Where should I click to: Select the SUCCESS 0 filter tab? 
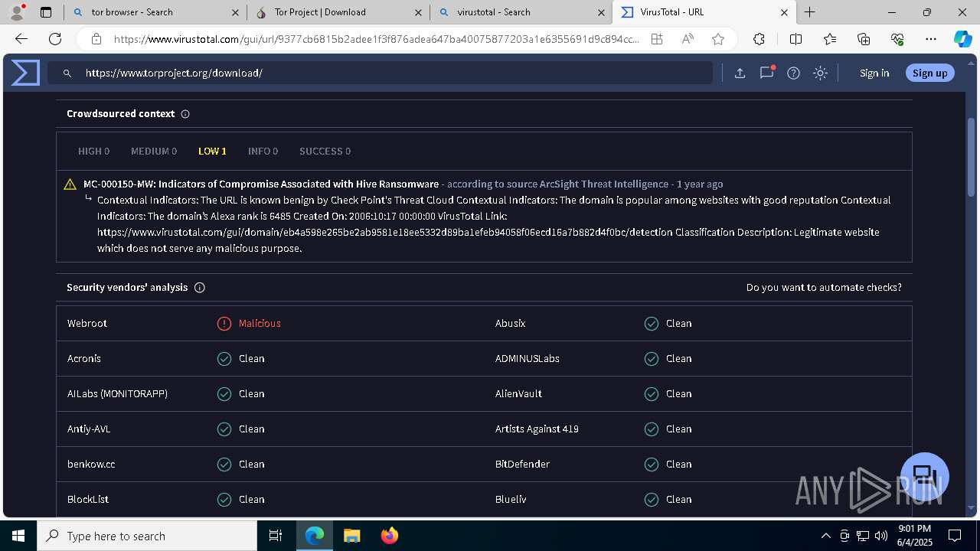pyautogui.click(x=325, y=152)
